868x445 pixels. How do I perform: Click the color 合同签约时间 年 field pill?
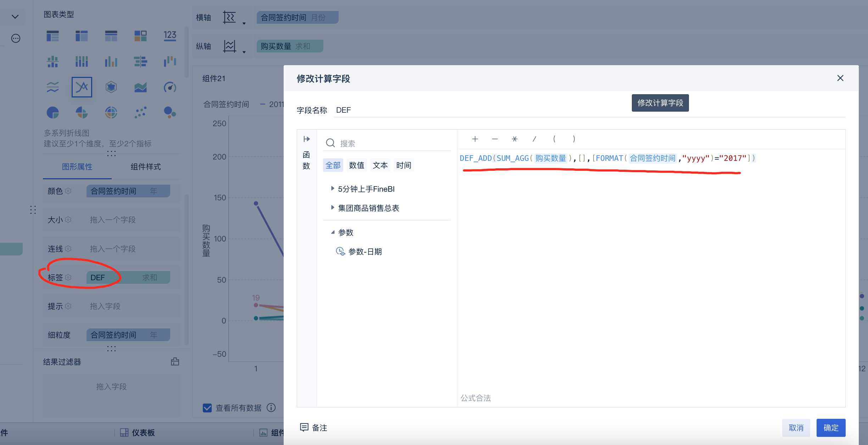pos(128,191)
